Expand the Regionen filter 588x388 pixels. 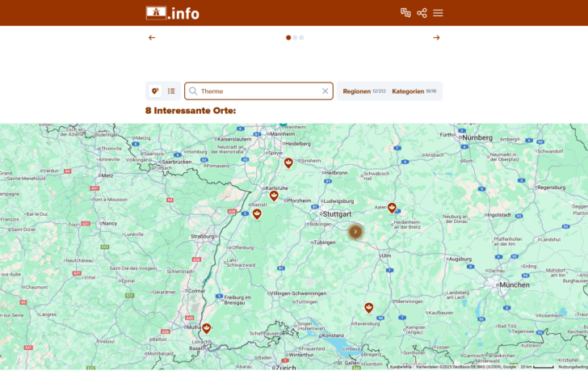coord(363,91)
